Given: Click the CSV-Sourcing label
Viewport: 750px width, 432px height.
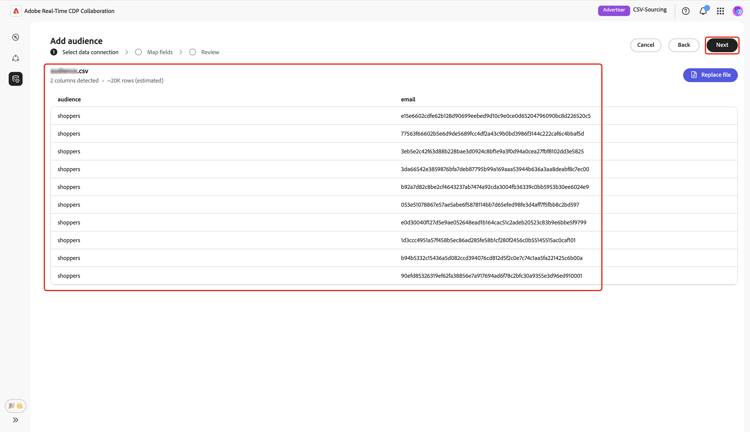Looking at the screenshot, I should pos(650,10).
